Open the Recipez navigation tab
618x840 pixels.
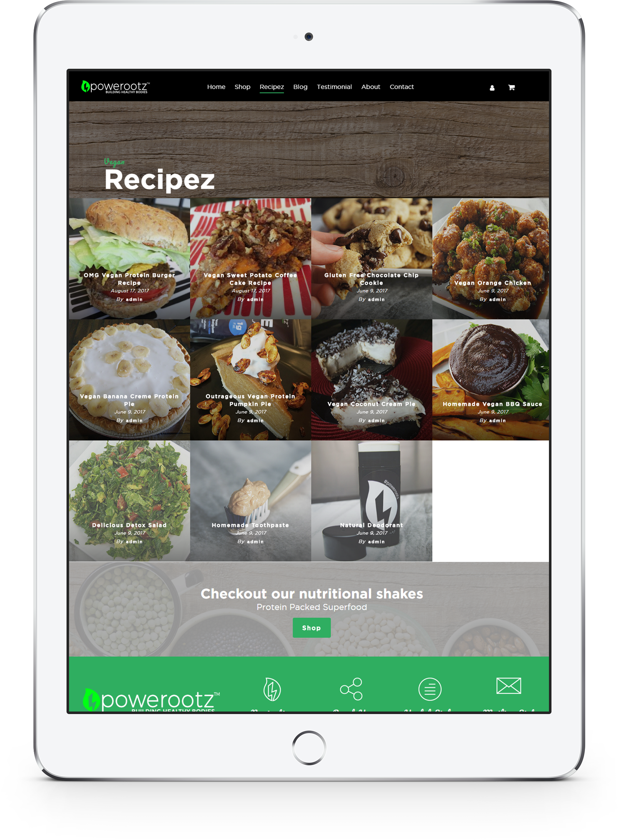[272, 86]
